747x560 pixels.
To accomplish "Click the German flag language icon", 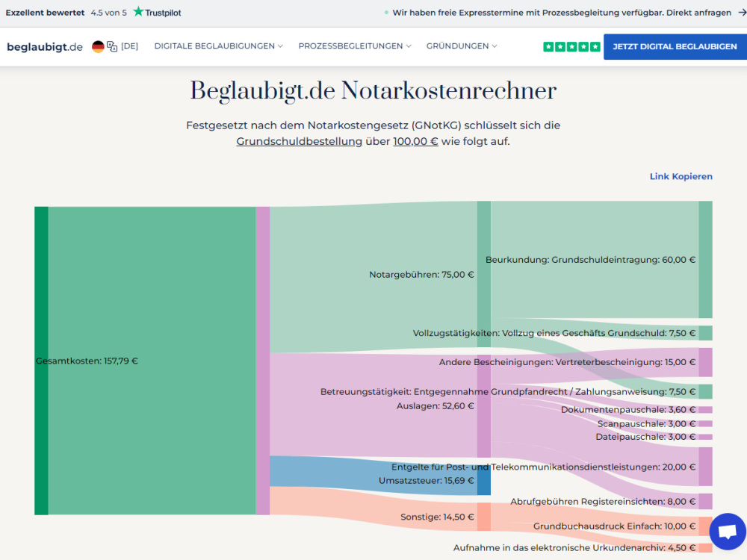I will point(98,46).
